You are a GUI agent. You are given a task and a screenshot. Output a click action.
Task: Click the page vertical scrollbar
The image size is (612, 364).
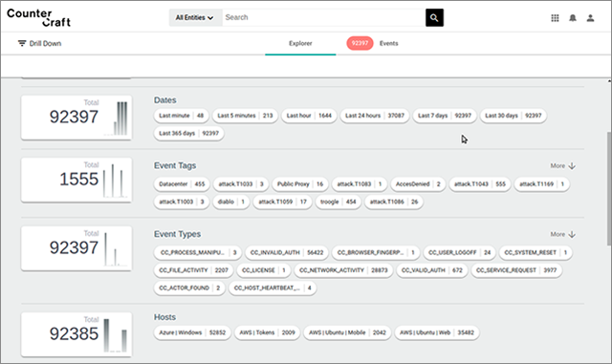[x=609, y=188]
